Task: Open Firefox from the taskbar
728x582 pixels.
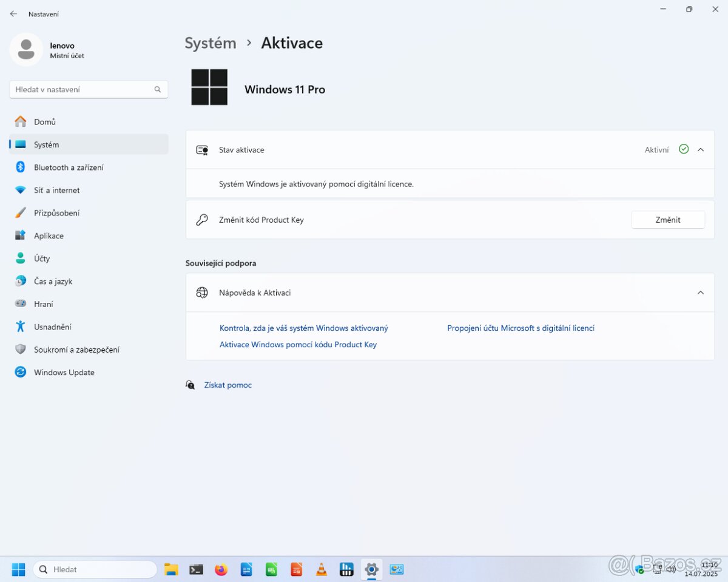Action: [x=221, y=569]
